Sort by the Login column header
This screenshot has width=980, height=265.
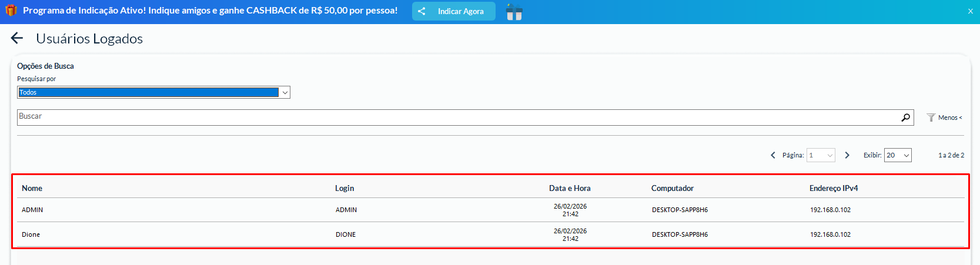click(344, 188)
